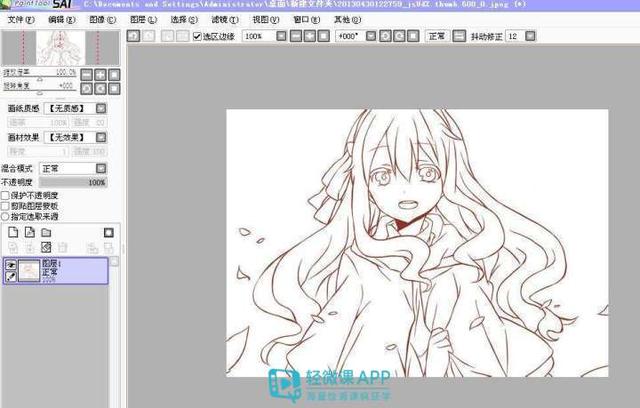Image resolution: width=640 pixels, height=408 pixels.
Task: Open the 图像 (Image) menu
Action: click(x=102, y=20)
